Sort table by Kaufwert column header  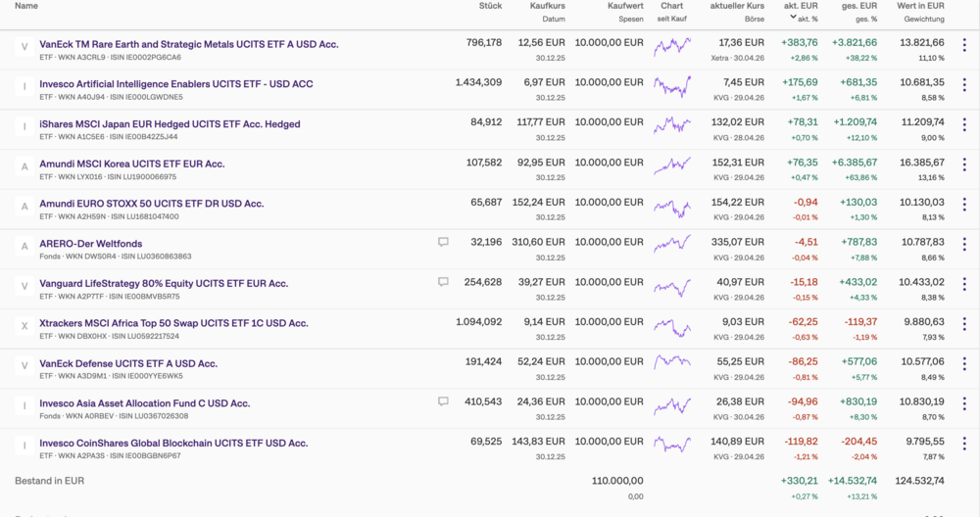tap(625, 6)
